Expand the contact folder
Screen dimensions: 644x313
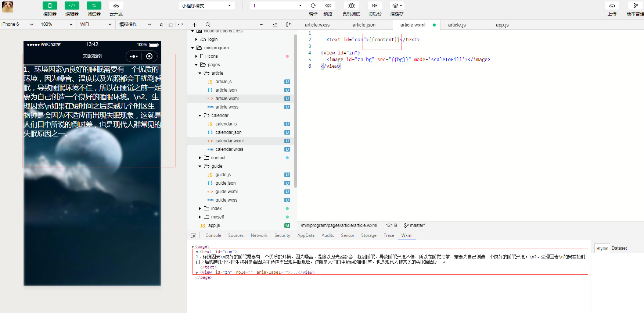200,158
